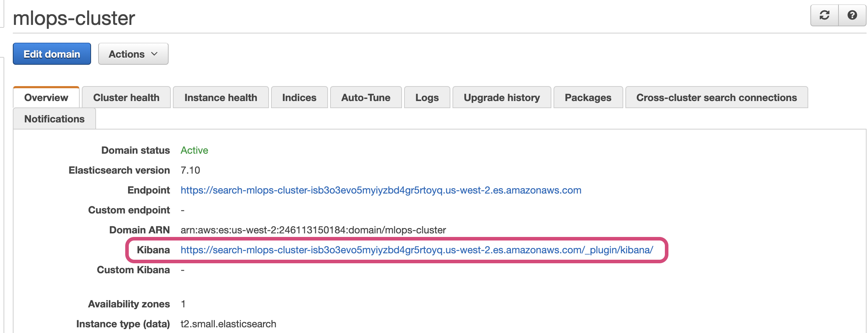The height and width of the screenshot is (333, 868).
Task: Click the Edit domain button
Action: pyautogui.click(x=52, y=54)
